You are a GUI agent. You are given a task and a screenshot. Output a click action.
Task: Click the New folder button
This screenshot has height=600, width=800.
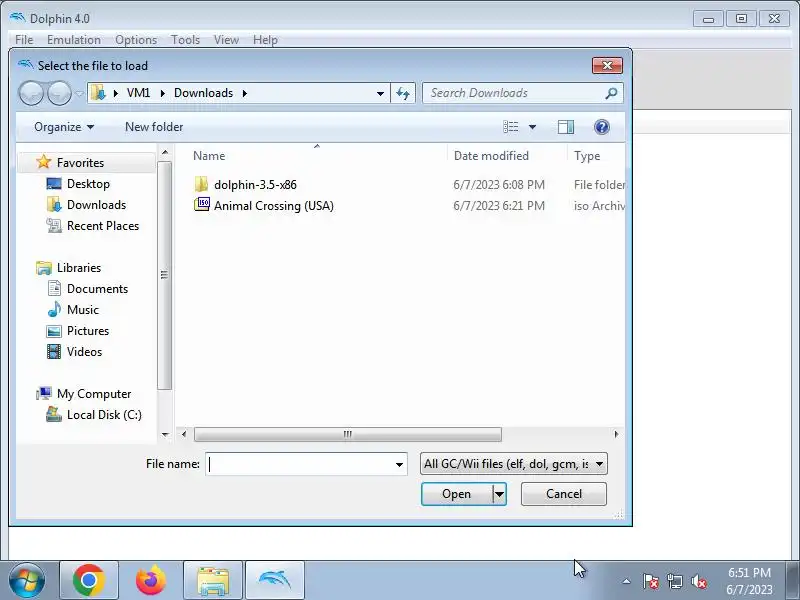coord(154,127)
